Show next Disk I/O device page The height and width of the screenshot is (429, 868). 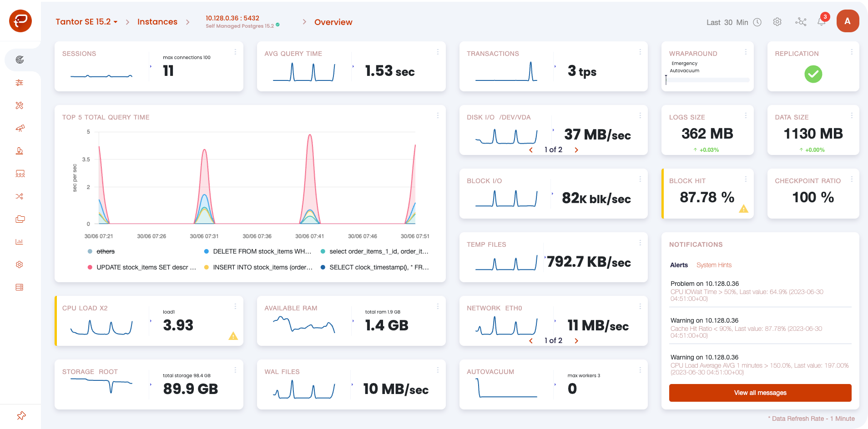point(576,150)
